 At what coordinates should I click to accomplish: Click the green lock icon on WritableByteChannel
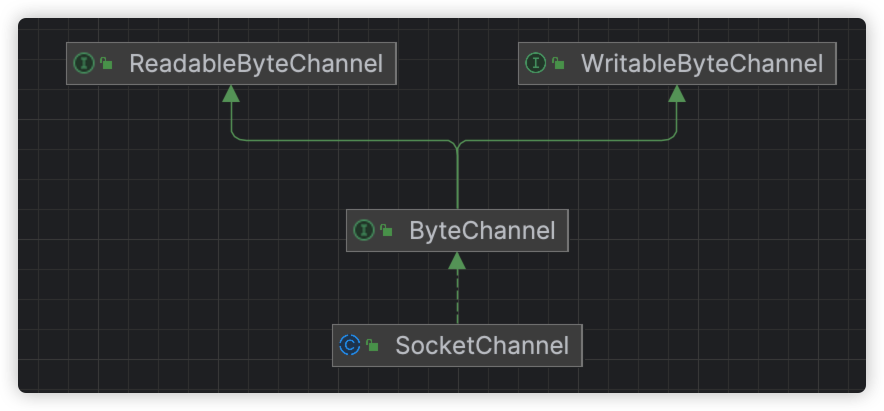[559, 64]
